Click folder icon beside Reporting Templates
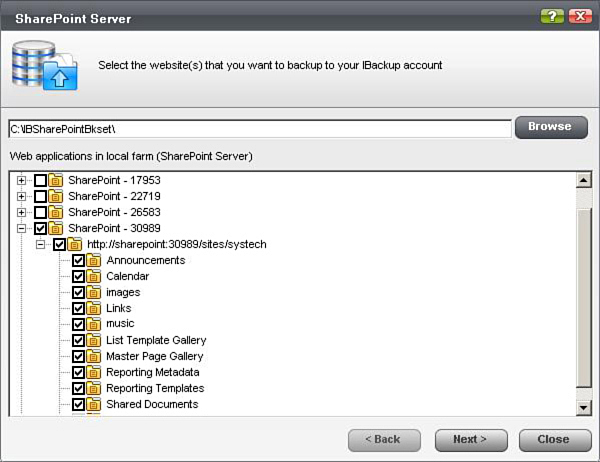 coord(94,388)
